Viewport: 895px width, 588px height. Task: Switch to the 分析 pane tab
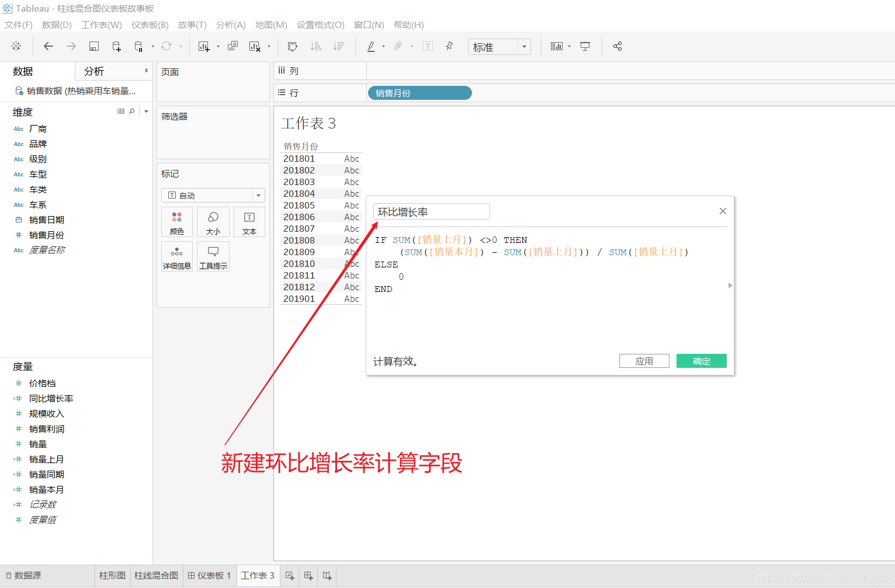click(94, 71)
